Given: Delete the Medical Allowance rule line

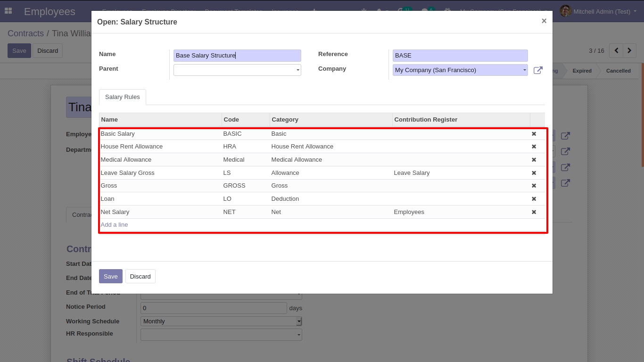Looking at the screenshot, I should coord(534,160).
